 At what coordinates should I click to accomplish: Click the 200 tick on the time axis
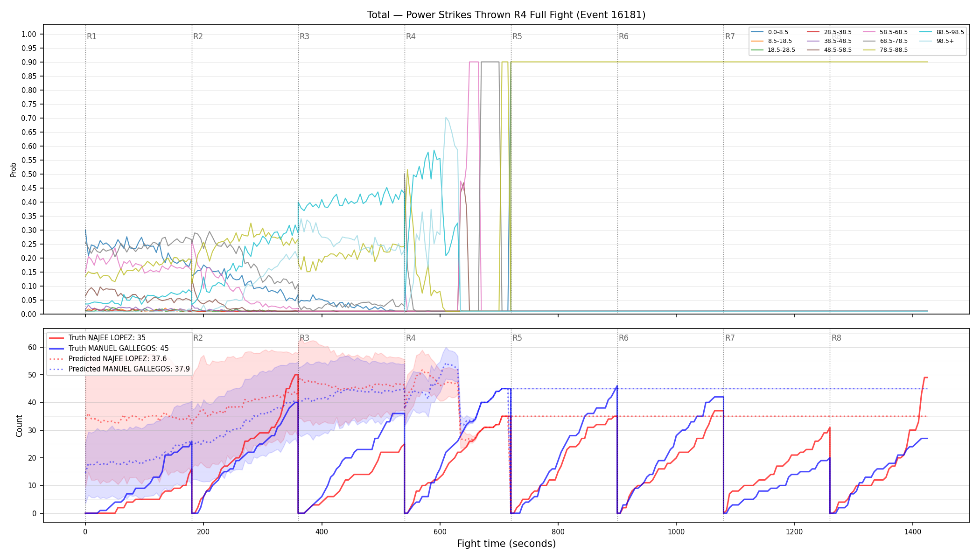coord(203,531)
